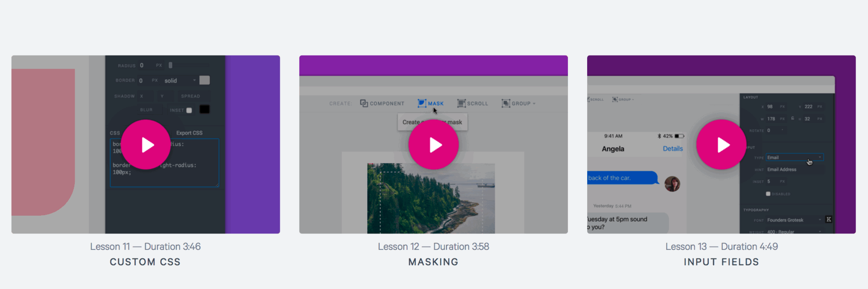The width and height of the screenshot is (868, 289).
Task: Click the Email Address hint field
Action: tap(795, 169)
